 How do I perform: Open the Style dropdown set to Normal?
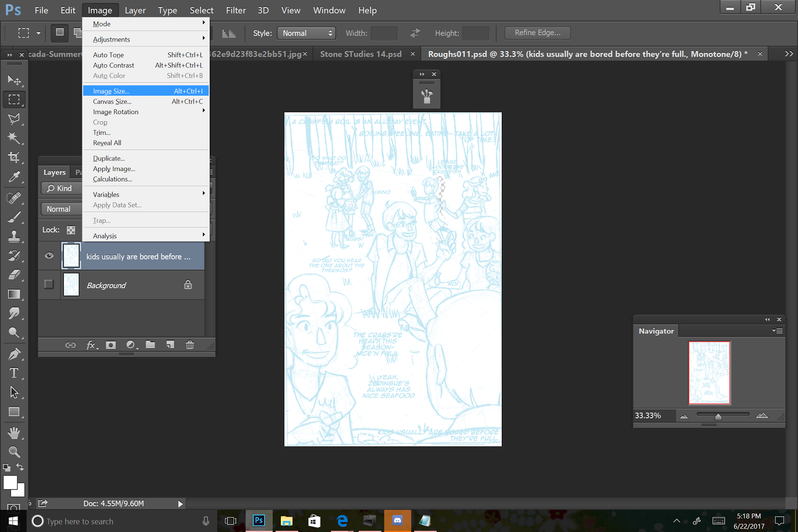pos(306,33)
